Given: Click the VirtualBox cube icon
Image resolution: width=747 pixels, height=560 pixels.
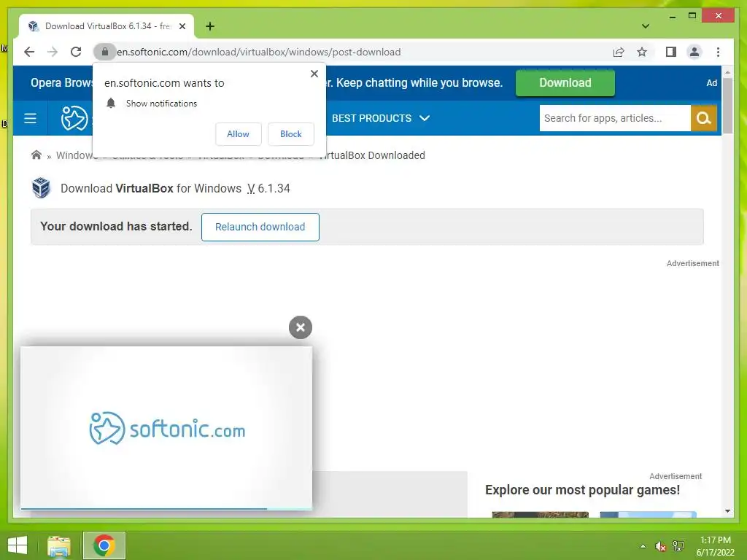Looking at the screenshot, I should [42, 187].
